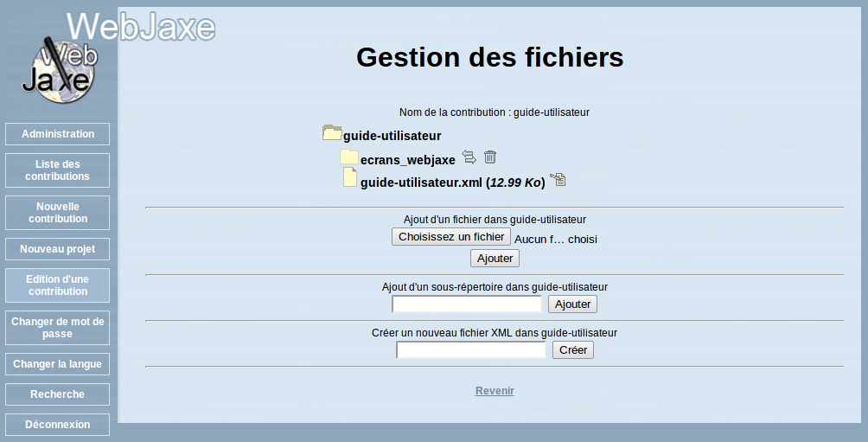Click the guide-utilisateur open folder icon
Screen dimensions: 868x442
(x=332, y=132)
